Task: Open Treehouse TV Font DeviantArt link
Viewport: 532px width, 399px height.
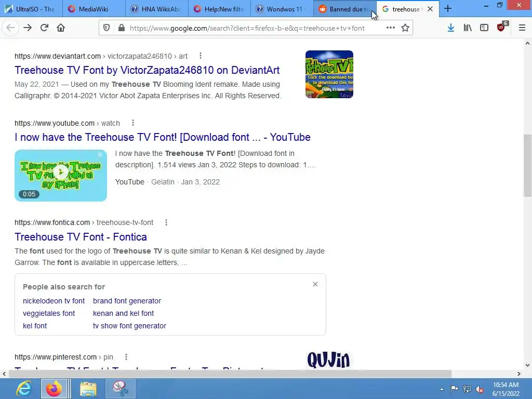Action: pos(147,70)
